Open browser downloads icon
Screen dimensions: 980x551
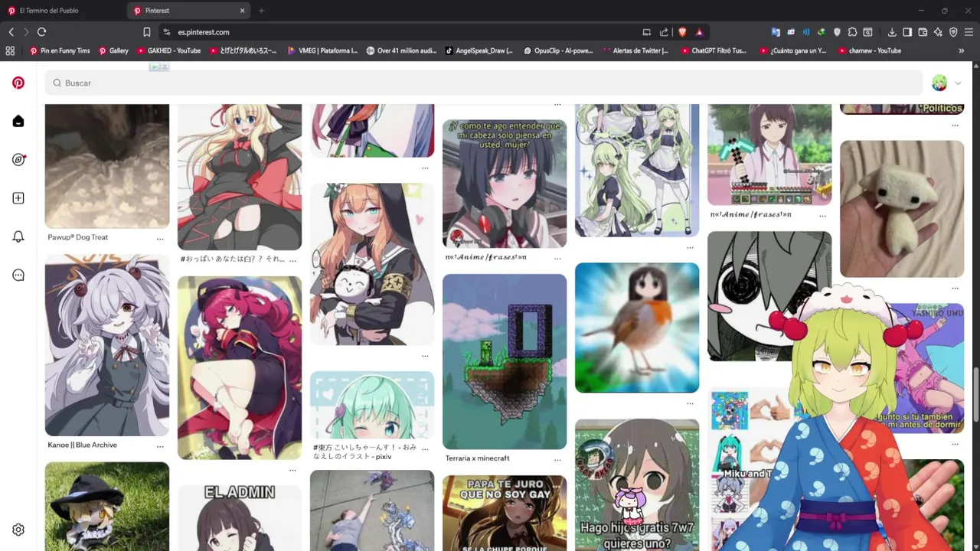click(892, 32)
